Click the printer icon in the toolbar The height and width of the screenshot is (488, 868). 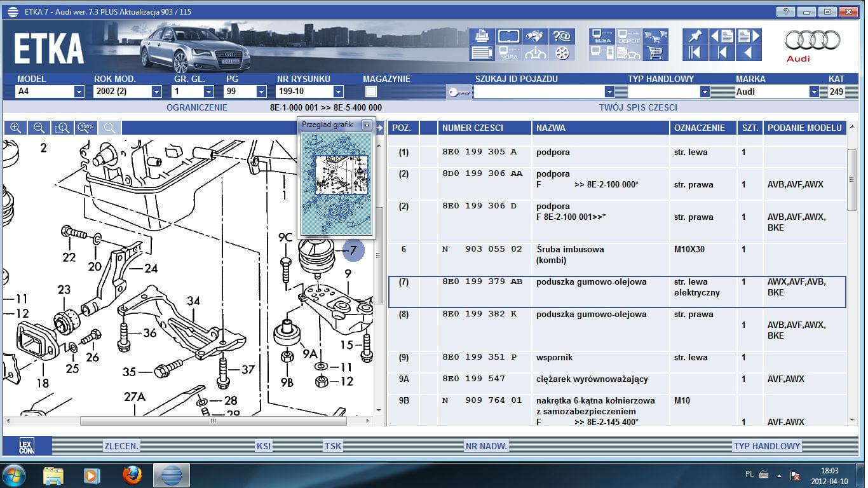pyautogui.click(x=482, y=36)
